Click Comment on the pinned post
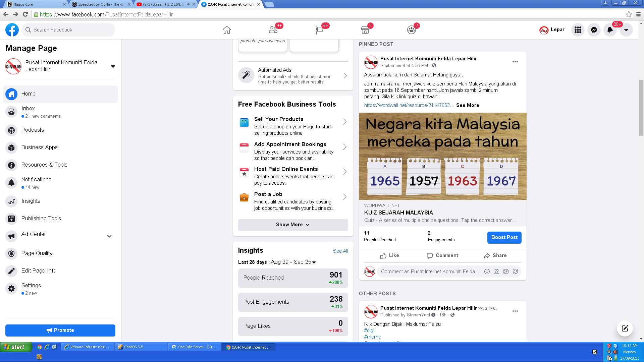This screenshot has height=362, width=644. click(442, 255)
